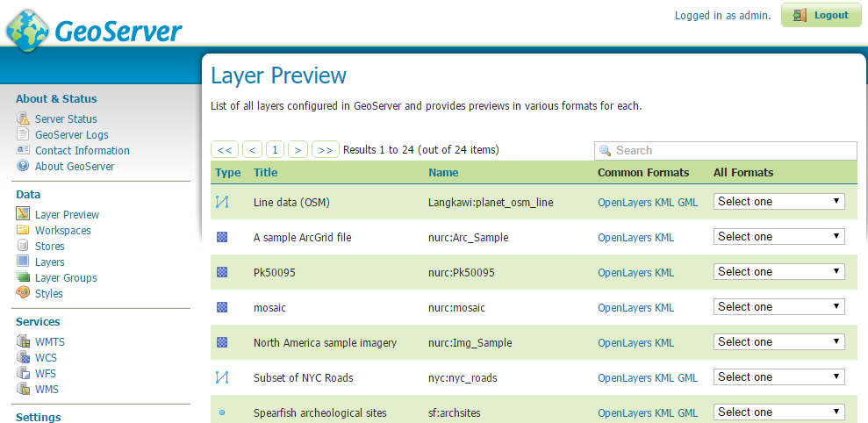Viewport: 868px width, 423px height.
Task: Go to Workspaces in Data menu
Action: coord(63,230)
